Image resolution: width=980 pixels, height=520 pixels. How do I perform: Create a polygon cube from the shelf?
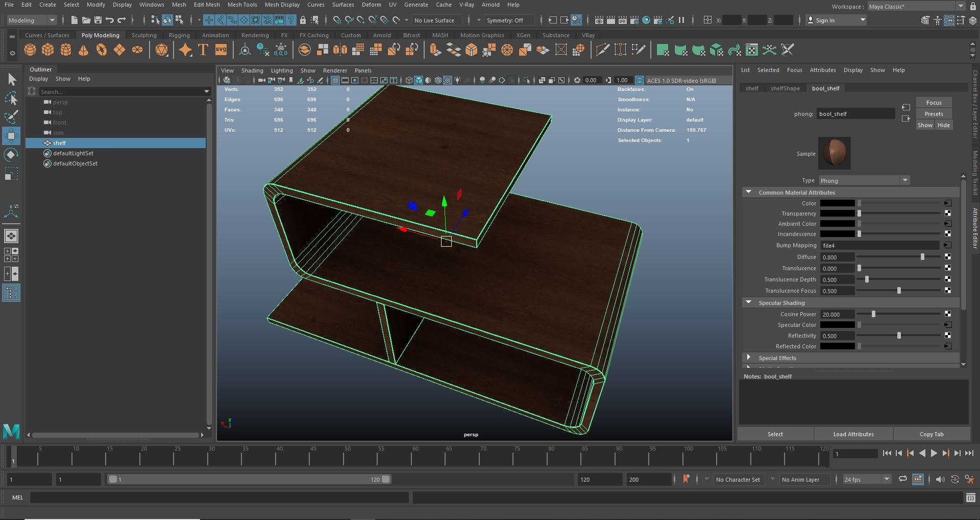(48, 50)
